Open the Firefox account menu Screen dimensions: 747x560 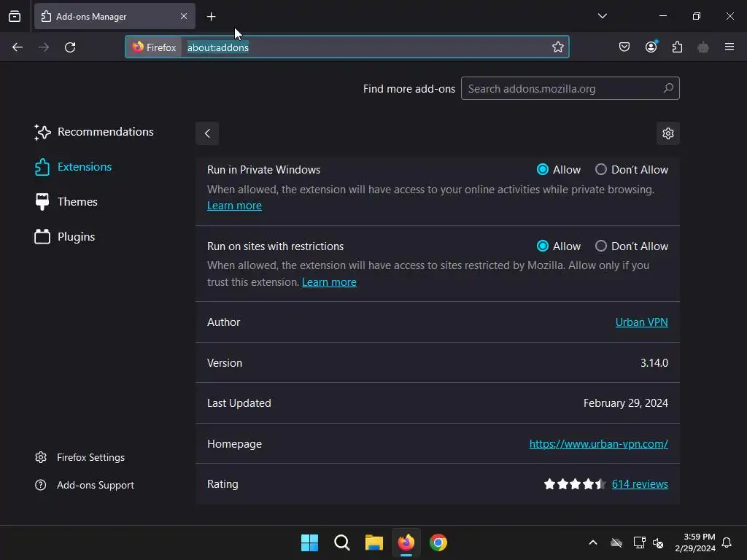[x=651, y=47]
